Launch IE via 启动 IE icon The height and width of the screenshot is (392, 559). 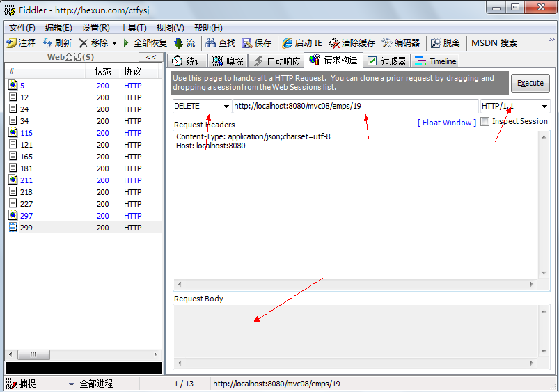288,43
